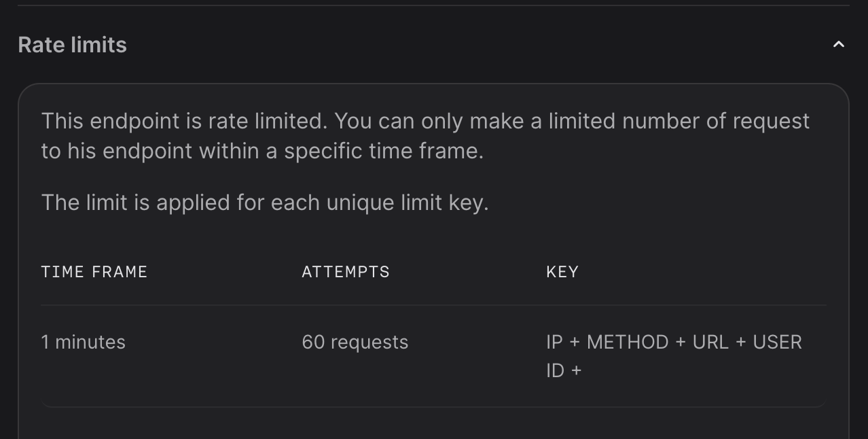
Task: Click the bottom border below the table row
Action: pos(433,406)
